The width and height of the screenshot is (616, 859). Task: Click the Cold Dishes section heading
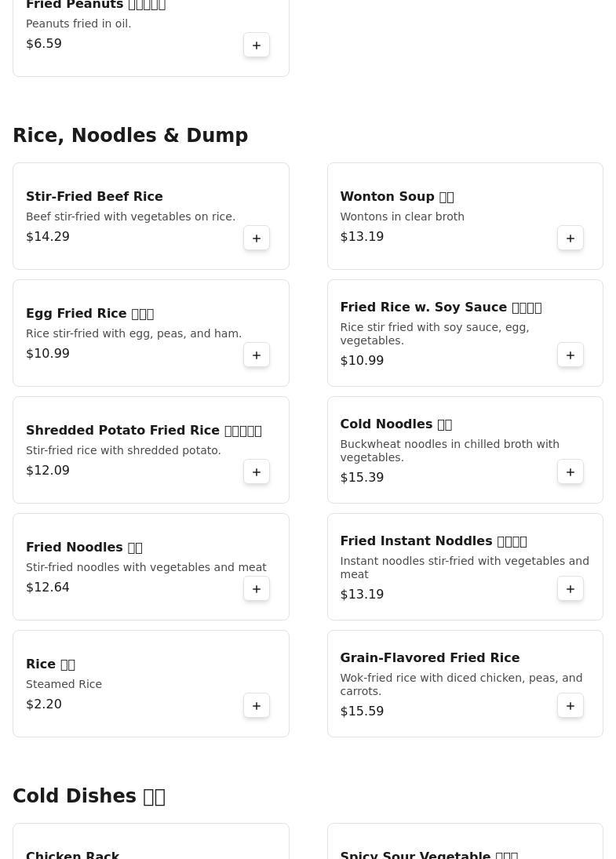point(89,796)
